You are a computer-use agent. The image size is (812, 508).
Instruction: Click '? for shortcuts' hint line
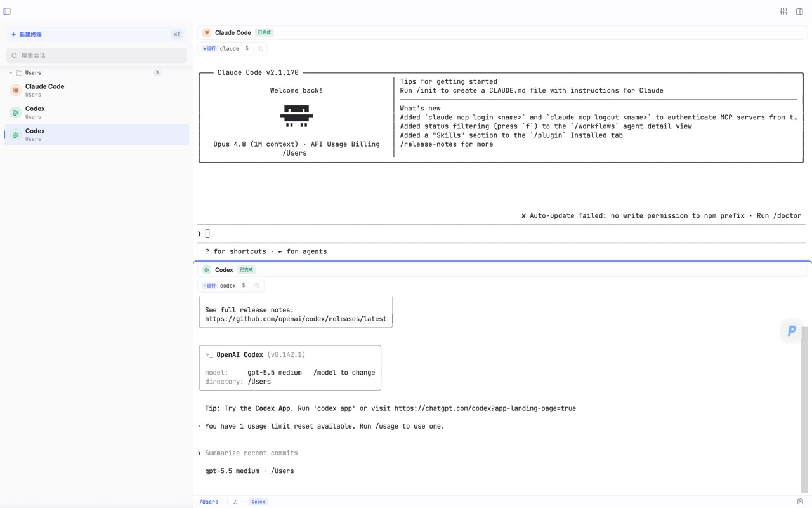pyautogui.click(x=266, y=251)
